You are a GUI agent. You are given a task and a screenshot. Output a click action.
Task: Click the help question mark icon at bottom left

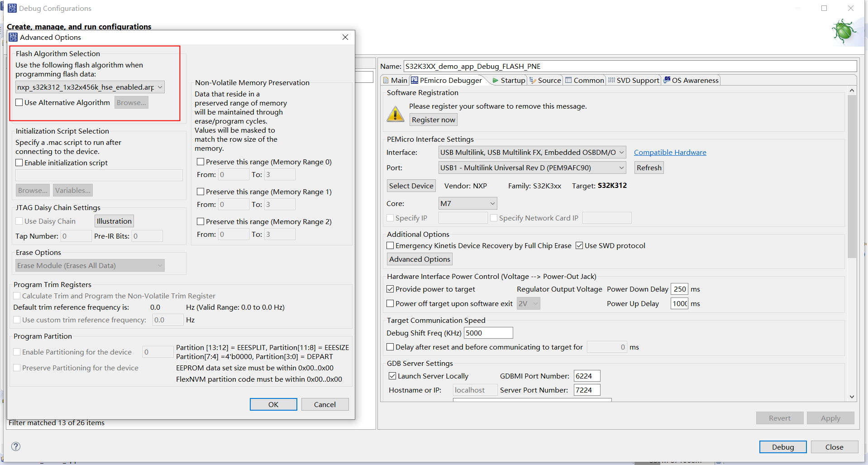[15, 446]
